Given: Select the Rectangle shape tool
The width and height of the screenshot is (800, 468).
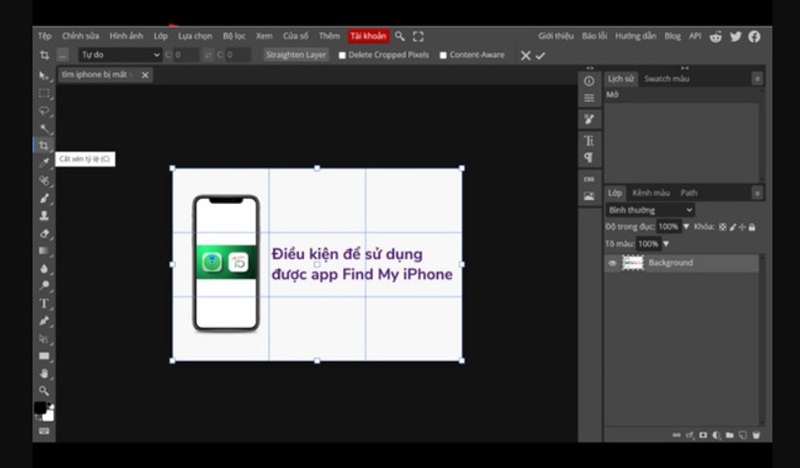Looking at the screenshot, I should point(44,356).
